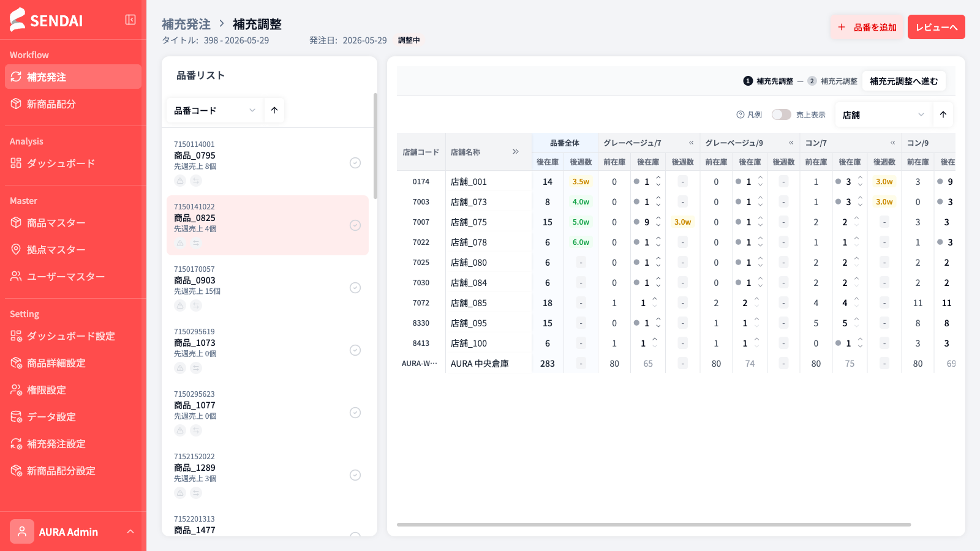Adjust グレーベージュ/7 stepper for 店舗_075
This screenshot has height=551, width=980.
[x=658, y=222]
